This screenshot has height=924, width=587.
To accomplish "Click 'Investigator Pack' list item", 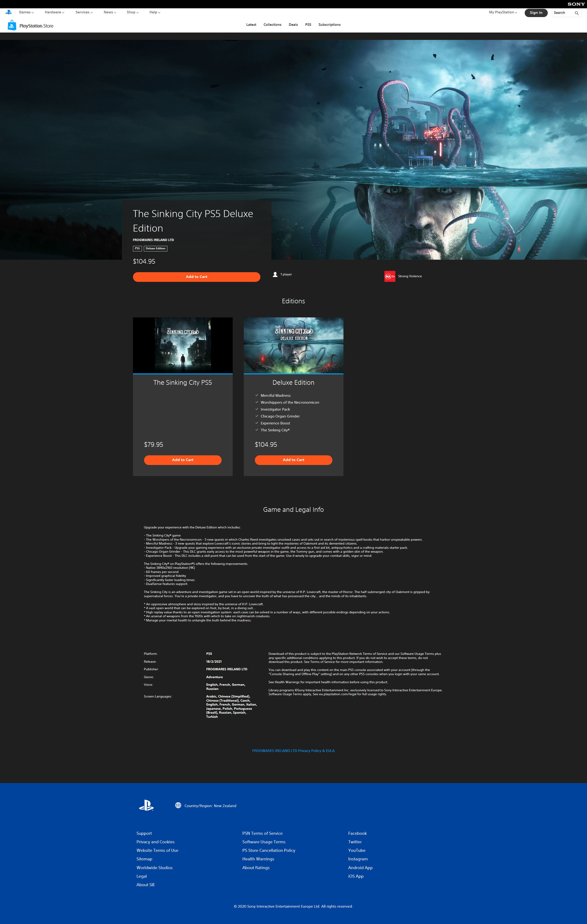I will [275, 409].
